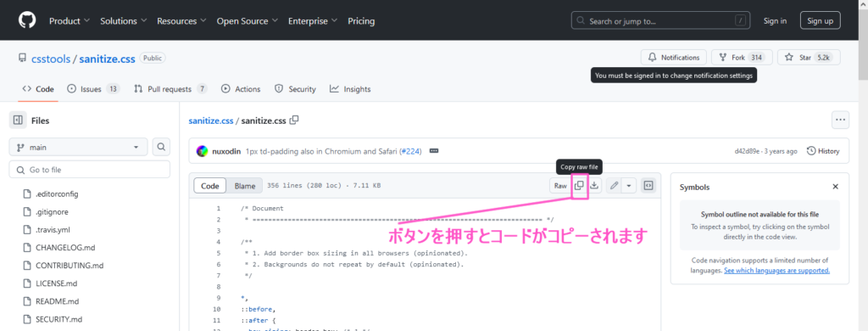
Task: Expand the Resources menu
Action: click(x=181, y=21)
